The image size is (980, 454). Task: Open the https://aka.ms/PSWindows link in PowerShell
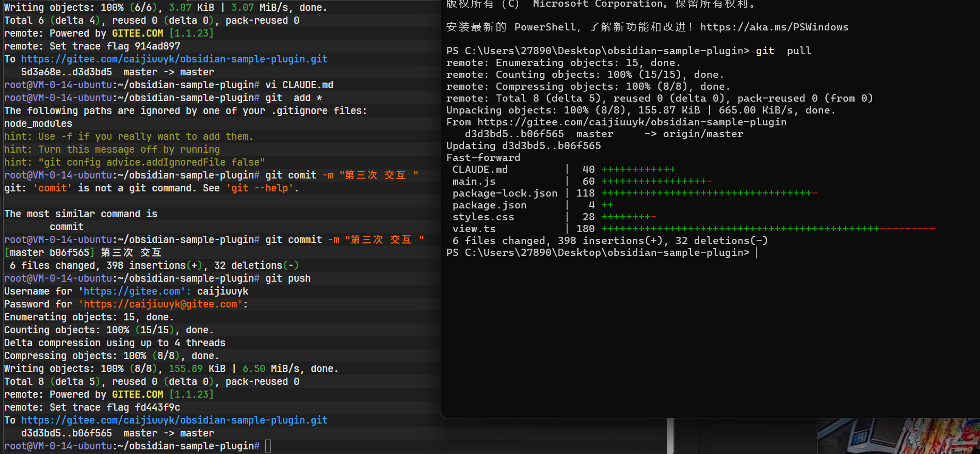774,27
